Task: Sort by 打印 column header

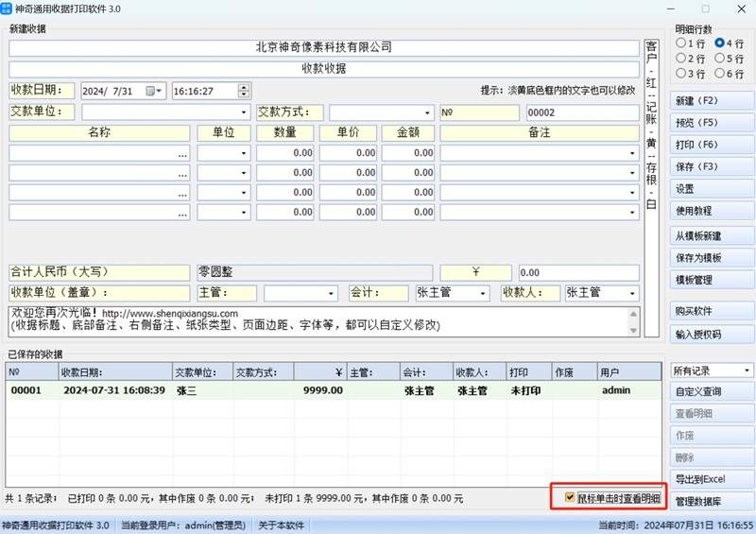Action: pyautogui.click(x=529, y=372)
